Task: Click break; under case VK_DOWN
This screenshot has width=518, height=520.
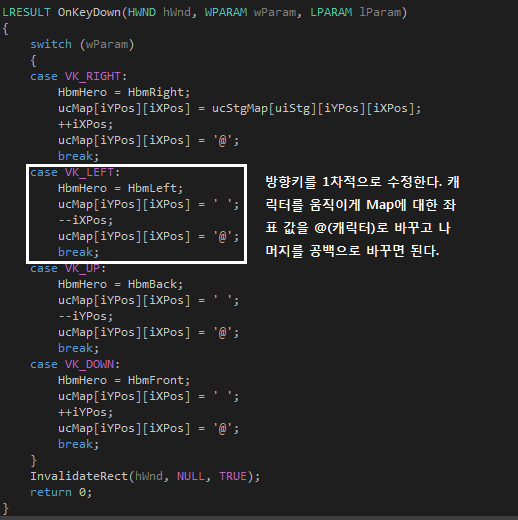Action: [x=78, y=444]
